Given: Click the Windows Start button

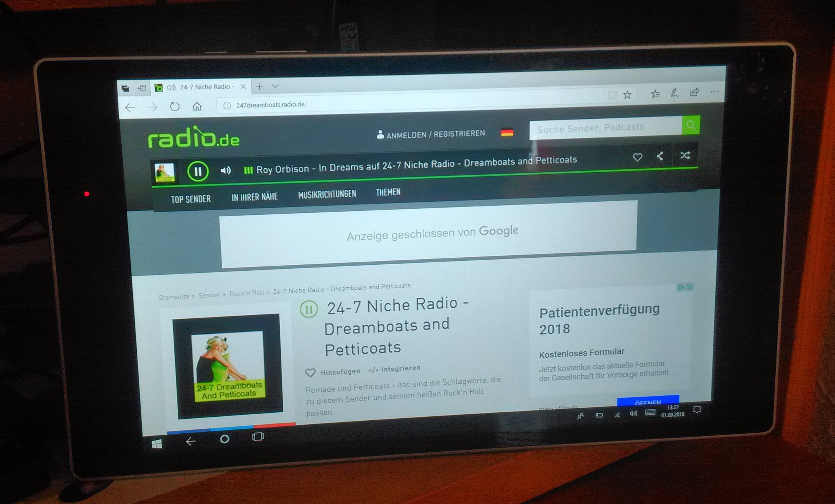Looking at the screenshot, I should click(156, 444).
